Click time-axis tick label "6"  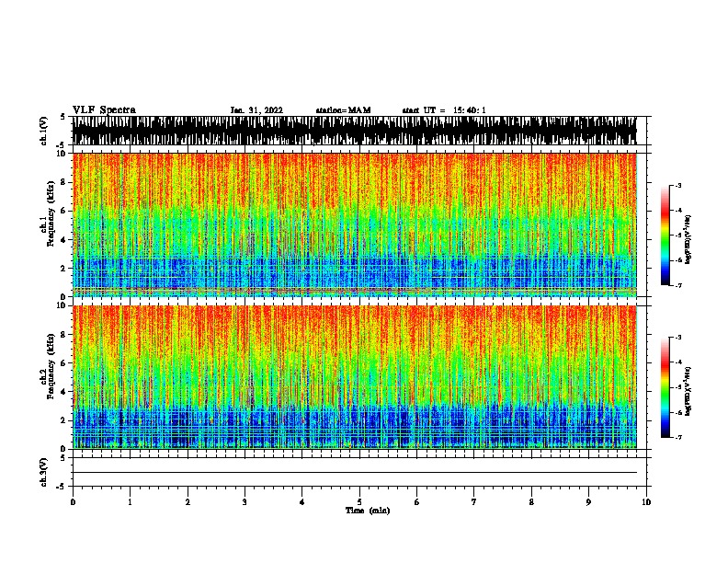tap(417, 501)
